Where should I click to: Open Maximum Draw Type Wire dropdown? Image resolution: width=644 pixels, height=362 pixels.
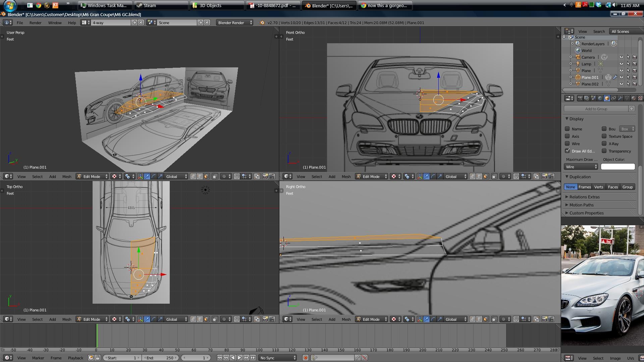tap(581, 167)
